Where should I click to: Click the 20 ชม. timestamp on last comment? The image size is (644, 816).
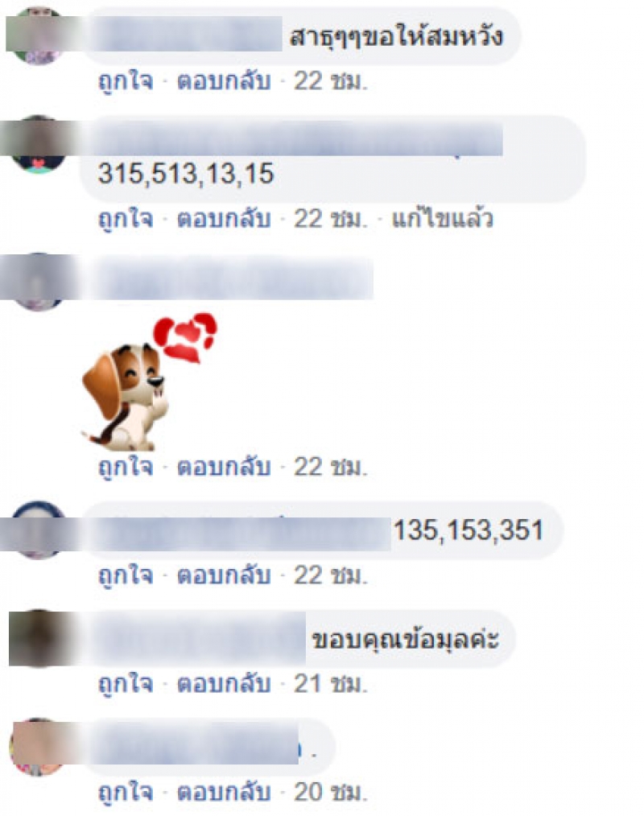(331, 792)
